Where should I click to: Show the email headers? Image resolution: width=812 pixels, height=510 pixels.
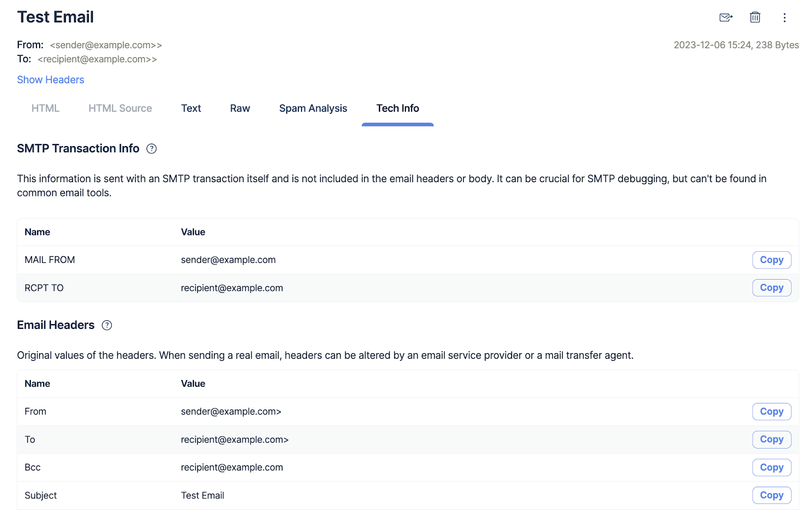[50, 79]
